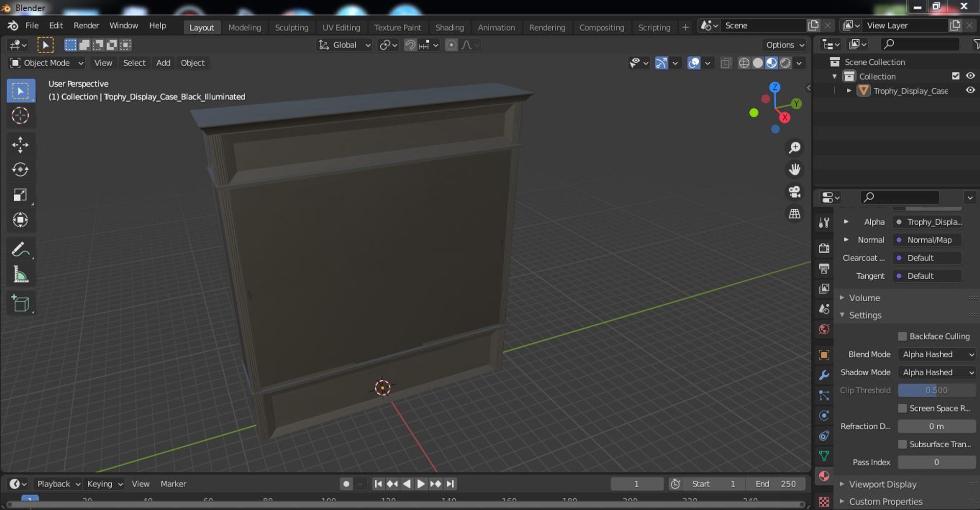Select the Annotate tool
The image size is (980, 510).
click(20, 250)
